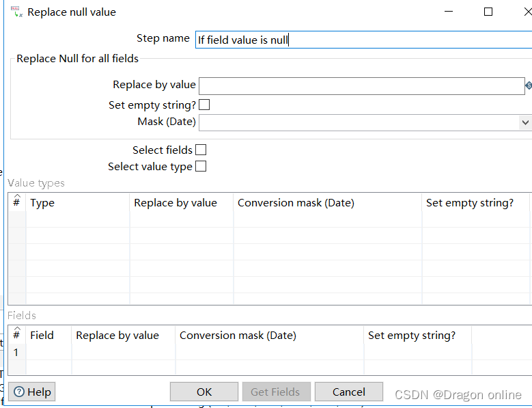532x408 pixels.
Task: Minimize the Replace null value dialog
Action: pos(449,12)
